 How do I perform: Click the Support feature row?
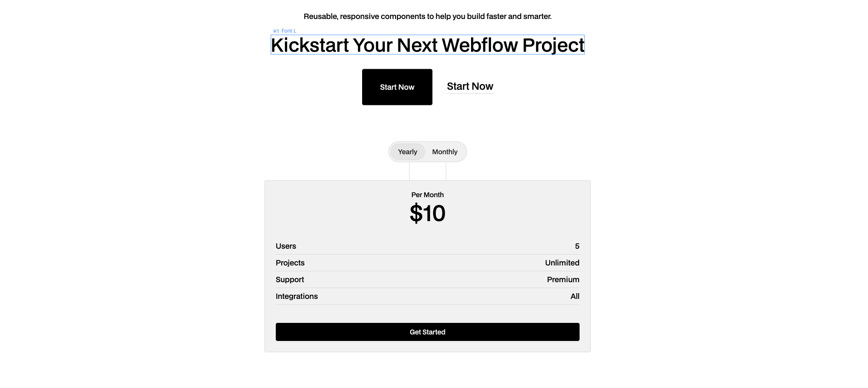(x=290, y=279)
